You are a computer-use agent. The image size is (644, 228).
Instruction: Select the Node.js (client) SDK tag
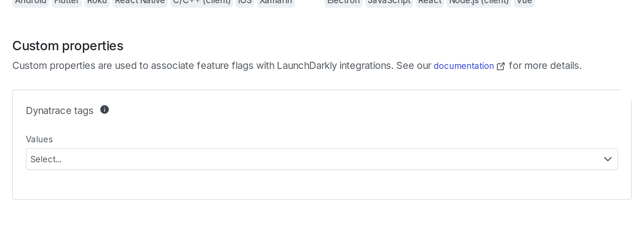(478, 2)
